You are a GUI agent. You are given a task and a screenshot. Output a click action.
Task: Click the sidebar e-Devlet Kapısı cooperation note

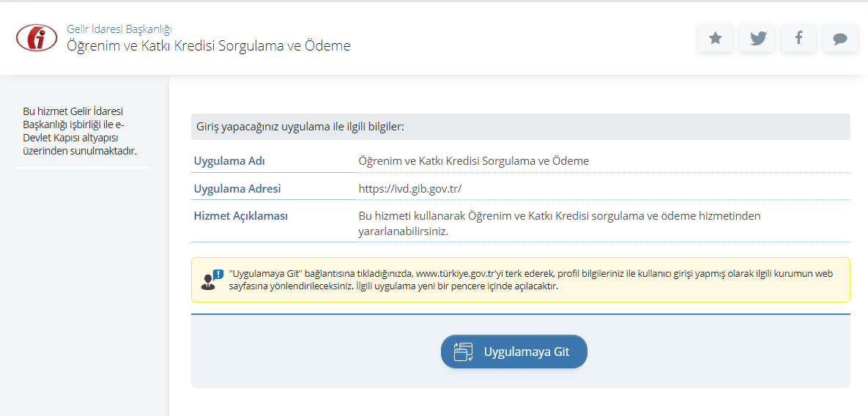(x=80, y=131)
